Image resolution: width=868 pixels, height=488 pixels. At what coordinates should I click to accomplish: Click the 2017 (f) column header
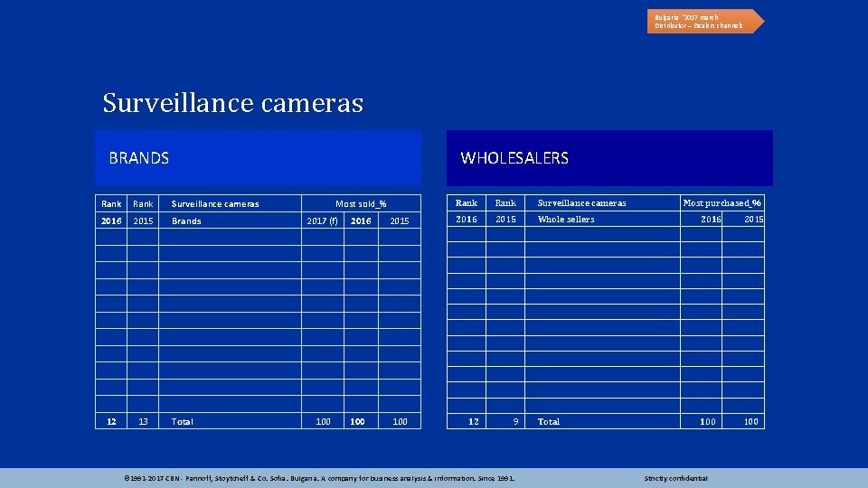(x=322, y=221)
